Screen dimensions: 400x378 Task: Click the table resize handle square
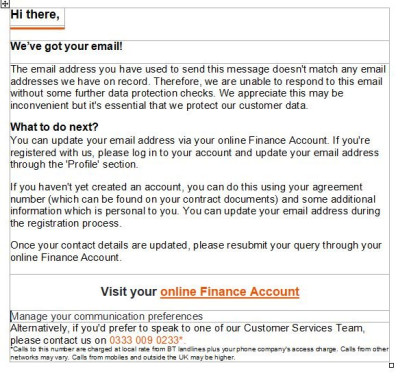(x=391, y=365)
